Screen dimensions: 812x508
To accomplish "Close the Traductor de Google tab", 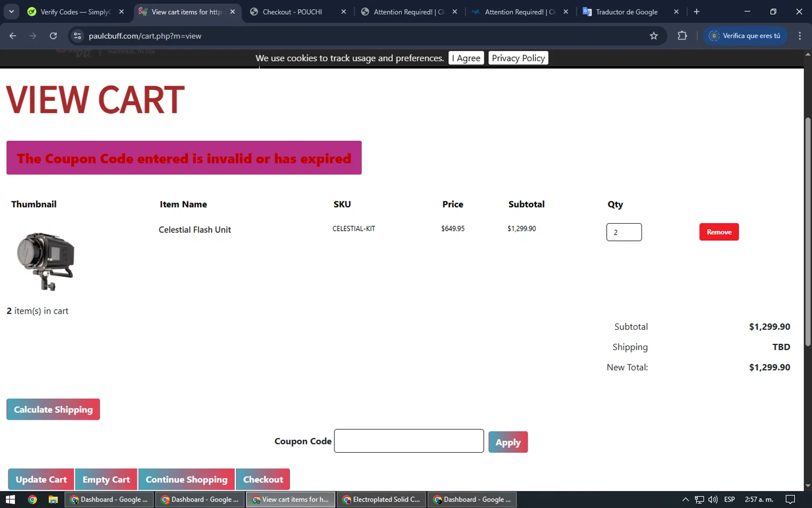I will [676, 11].
